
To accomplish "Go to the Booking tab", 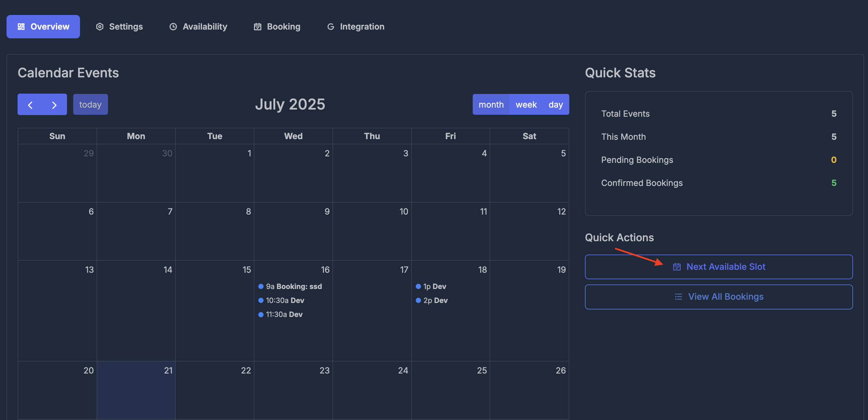I will click(x=277, y=27).
